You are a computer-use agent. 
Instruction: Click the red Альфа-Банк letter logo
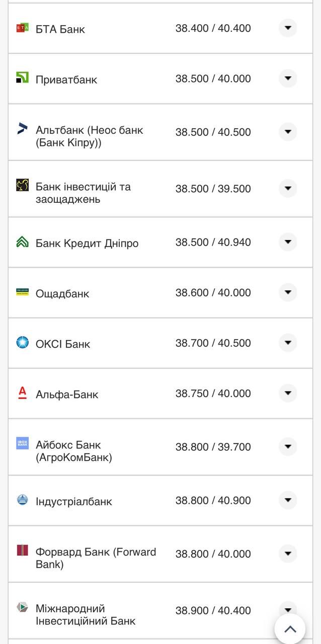(x=22, y=393)
